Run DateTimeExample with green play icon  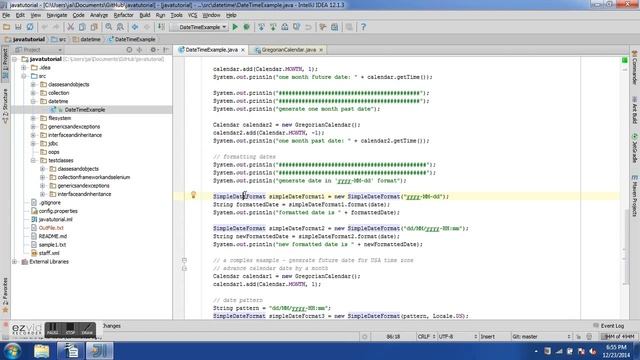(235, 27)
